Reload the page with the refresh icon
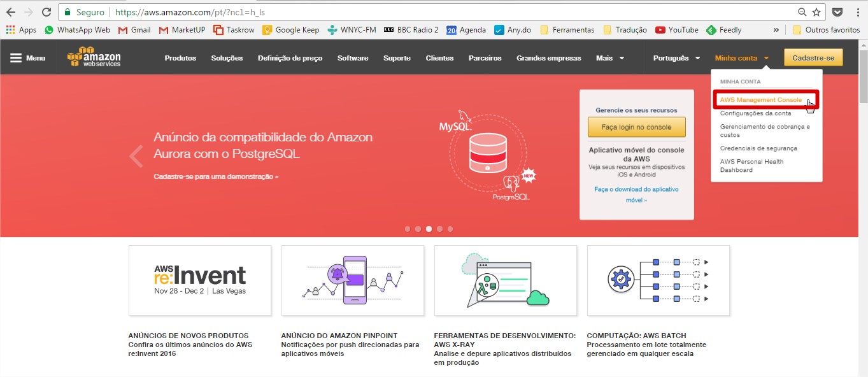Image resolution: width=868 pixels, height=377 pixels. pos(46,12)
